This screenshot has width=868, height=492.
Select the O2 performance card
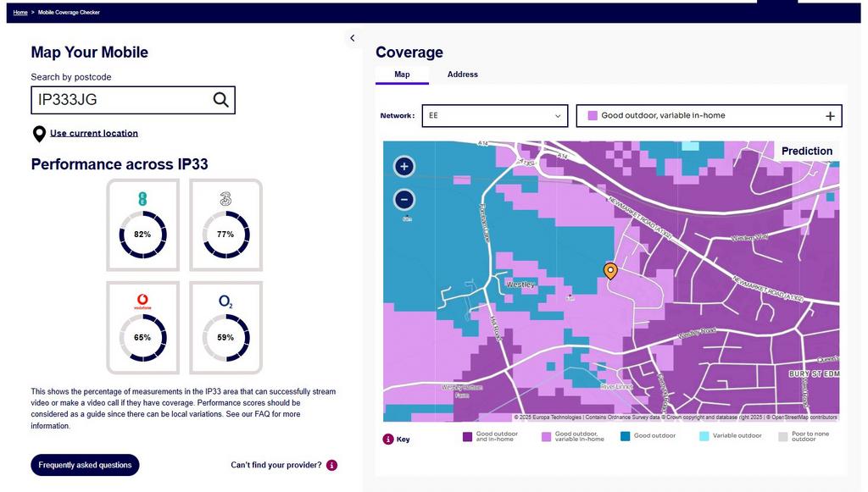click(225, 328)
